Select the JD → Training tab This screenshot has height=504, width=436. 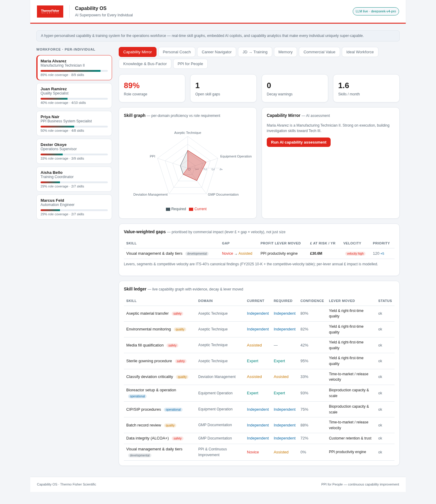click(255, 52)
